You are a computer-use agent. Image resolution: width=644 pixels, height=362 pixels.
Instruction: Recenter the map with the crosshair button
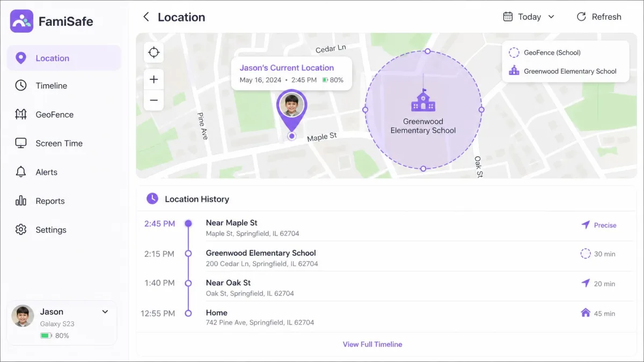tap(154, 52)
